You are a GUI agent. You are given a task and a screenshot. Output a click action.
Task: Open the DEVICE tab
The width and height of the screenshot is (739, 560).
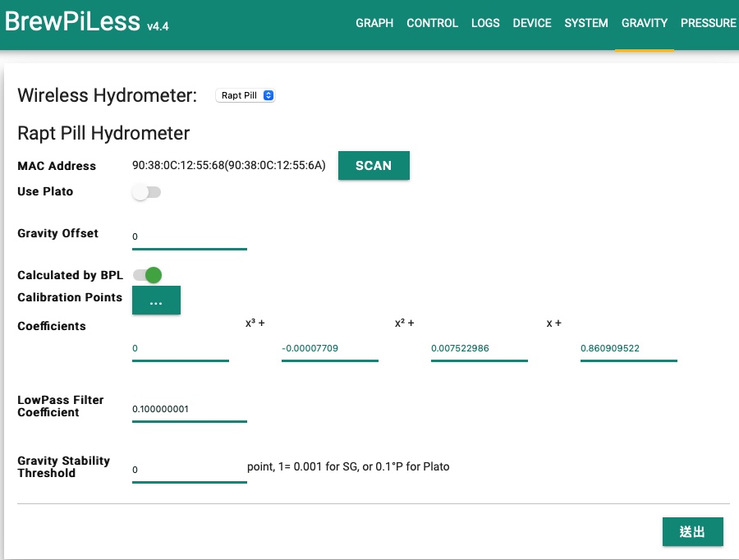tap(531, 23)
